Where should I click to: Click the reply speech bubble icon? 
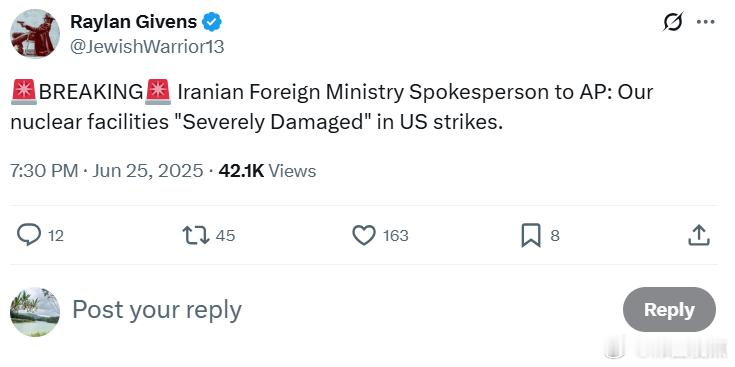29,235
